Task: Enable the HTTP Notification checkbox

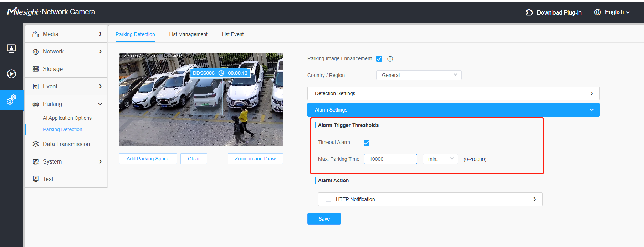Action: (328, 199)
